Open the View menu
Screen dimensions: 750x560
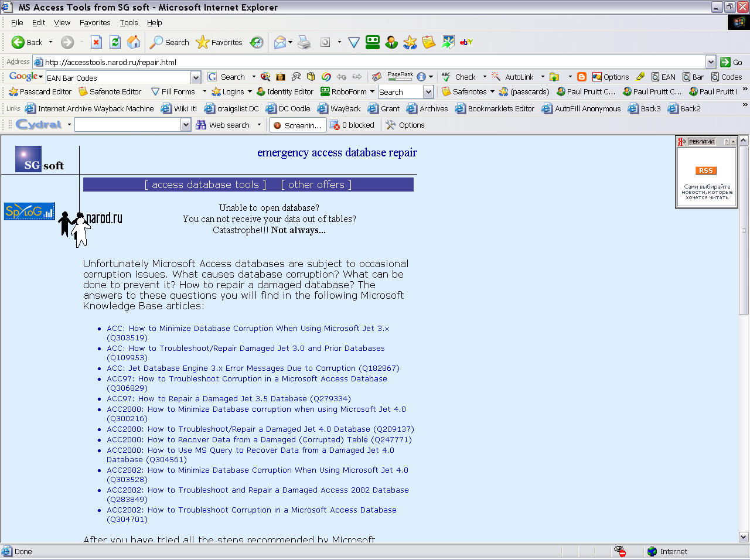pyautogui.click(x=62, y=22)
